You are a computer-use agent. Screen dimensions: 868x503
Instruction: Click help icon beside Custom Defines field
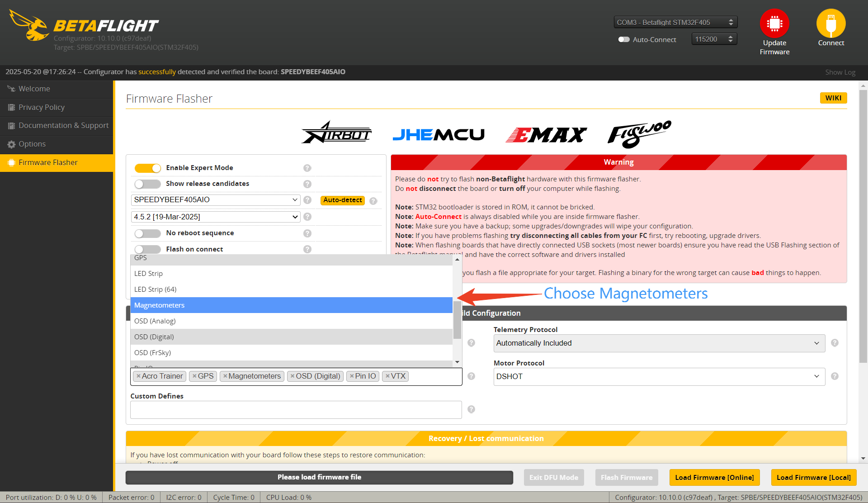(x=471, y=409)
